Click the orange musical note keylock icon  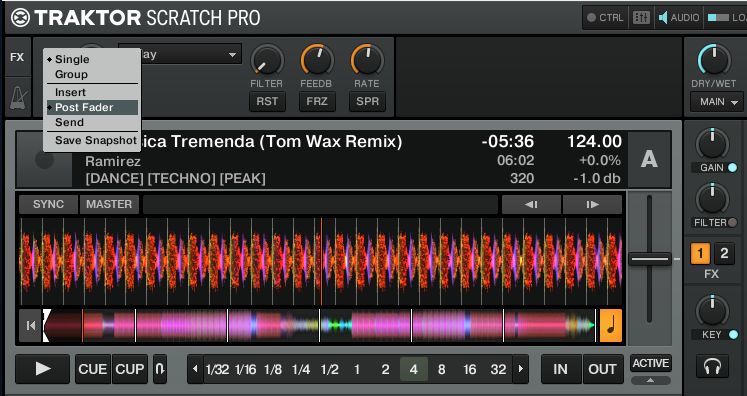click(x=611, y=325)
